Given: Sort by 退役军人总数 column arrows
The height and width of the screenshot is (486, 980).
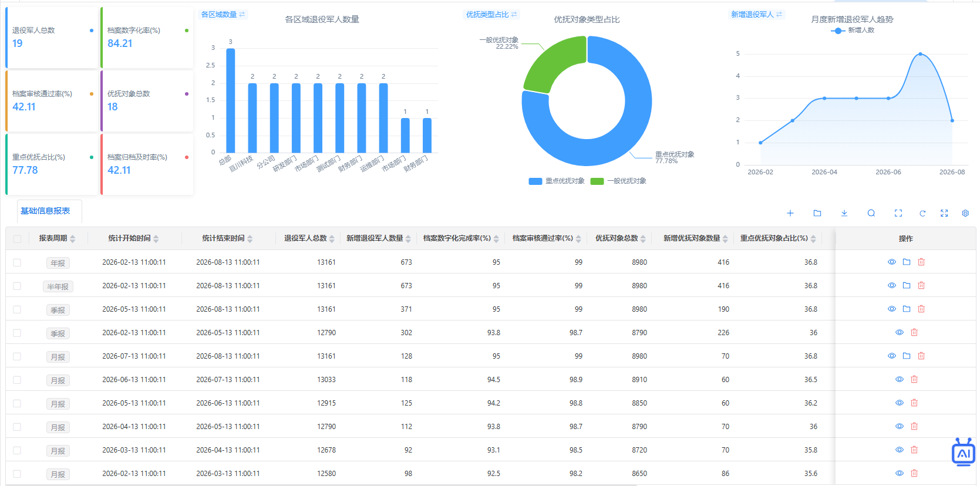Looking at the screenshot, I should point(332,239).
